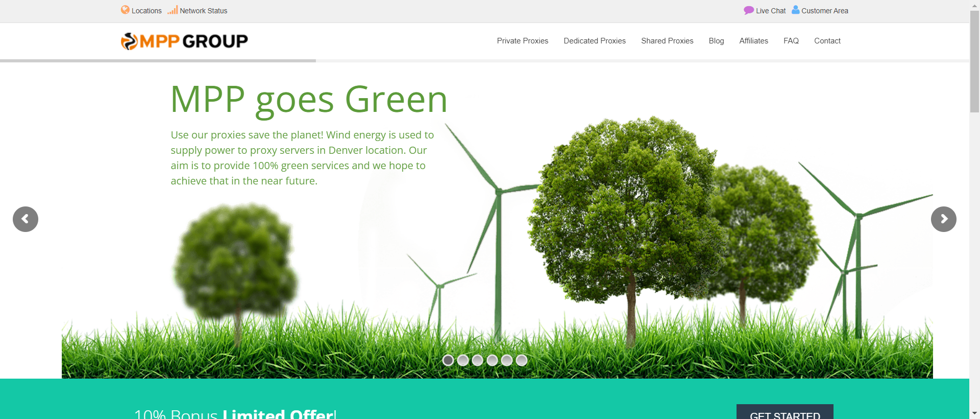The height and width of the screenshot is (419, 980).
Task: Open Dedicated Proxies menu item
Action: click(x=595, y=41)
